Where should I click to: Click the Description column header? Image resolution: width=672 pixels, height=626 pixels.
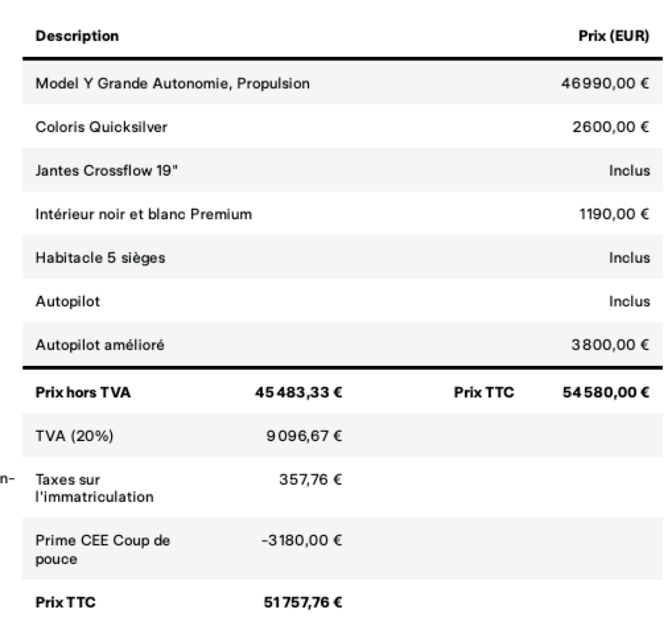tap(77, 36)
